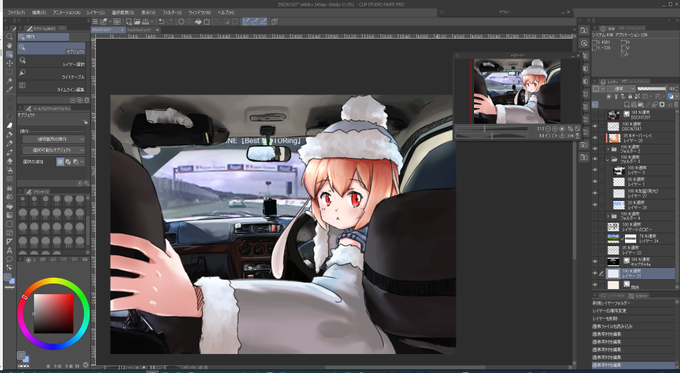Select the Operation object tool in toolbar

click(10, 54)
